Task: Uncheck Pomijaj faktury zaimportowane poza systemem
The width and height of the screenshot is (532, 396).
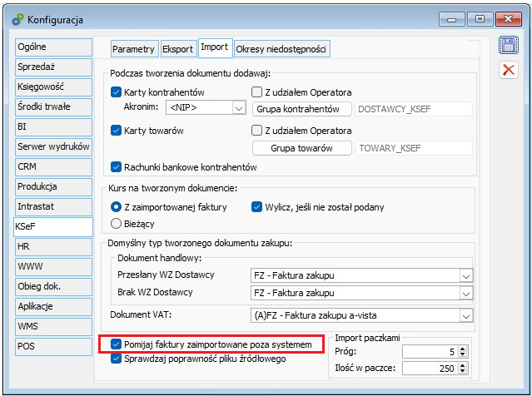Action: click(x=116, y=344)
